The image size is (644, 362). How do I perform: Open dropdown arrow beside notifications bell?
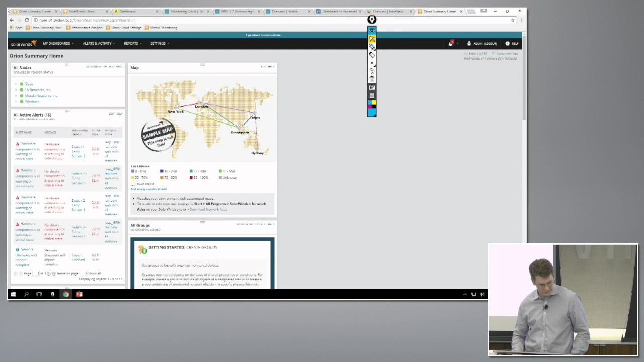(457, 44)
